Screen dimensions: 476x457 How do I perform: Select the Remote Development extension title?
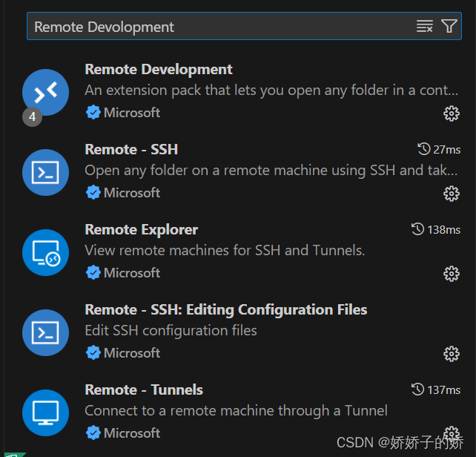[159, 70]
